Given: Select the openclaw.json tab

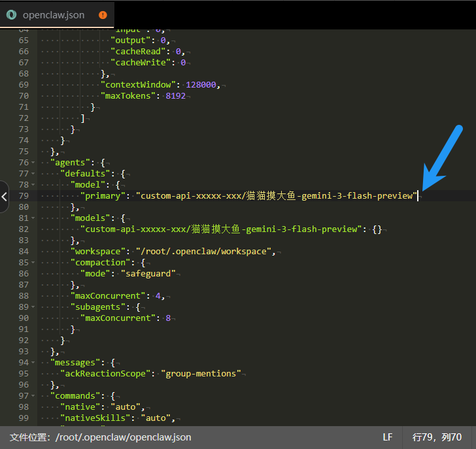Looking at the screenshot, I should [x=54, y=14].
